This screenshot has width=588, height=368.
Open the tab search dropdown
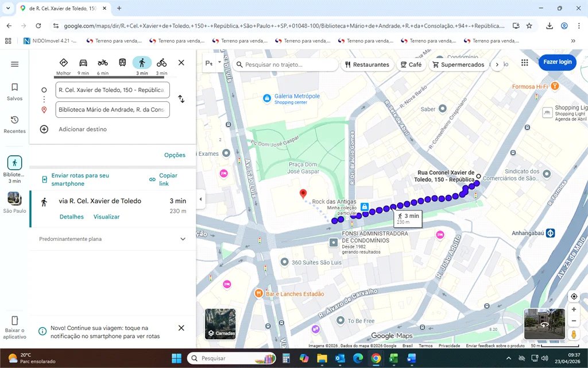coord(8,8)
